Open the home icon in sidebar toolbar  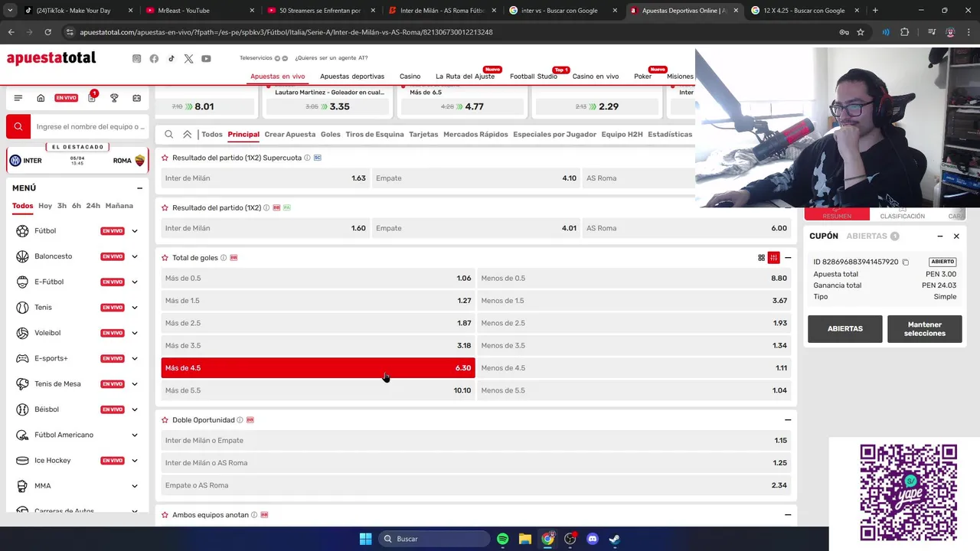pyautogui.click(x=41, y=98)
